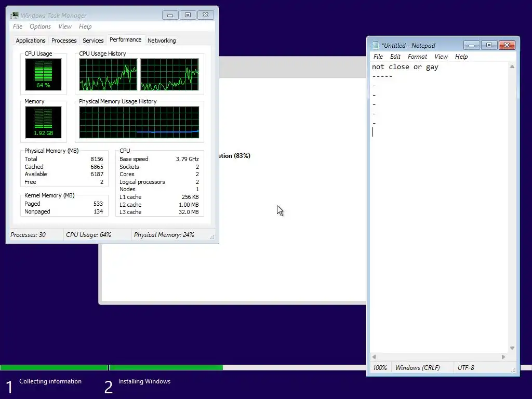Click the 'Logical processors' row label
This screenshot has width=532, height=399.
point(142,182)
